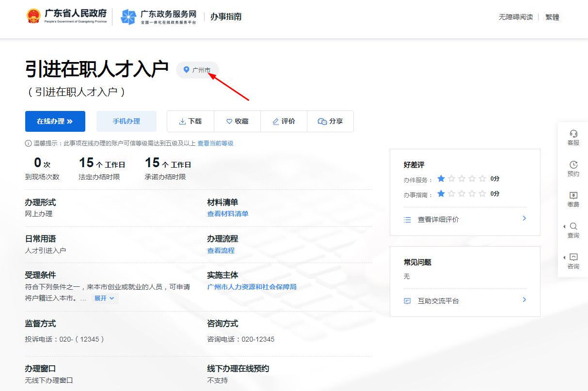Click the 手机办理 button
Image resolution: width=588 pixels, height=391 pixels.
pyautogui.click(x=126, y=121)
